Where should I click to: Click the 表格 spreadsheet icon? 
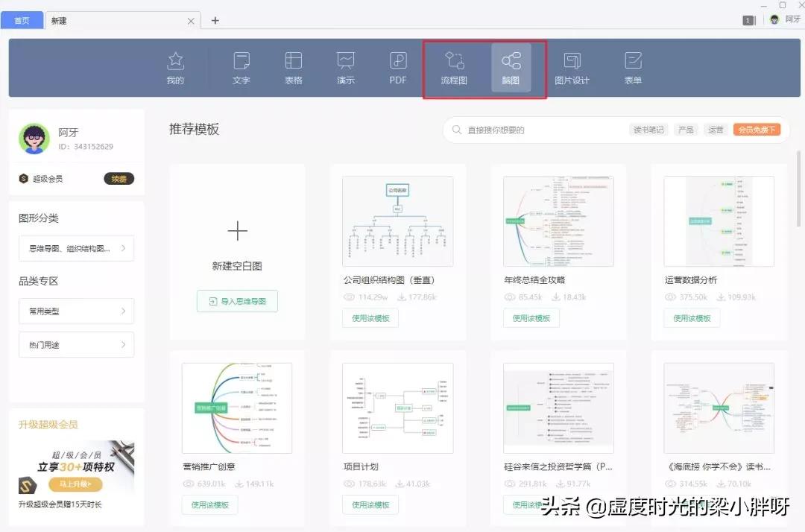click(x=293, y=68)
